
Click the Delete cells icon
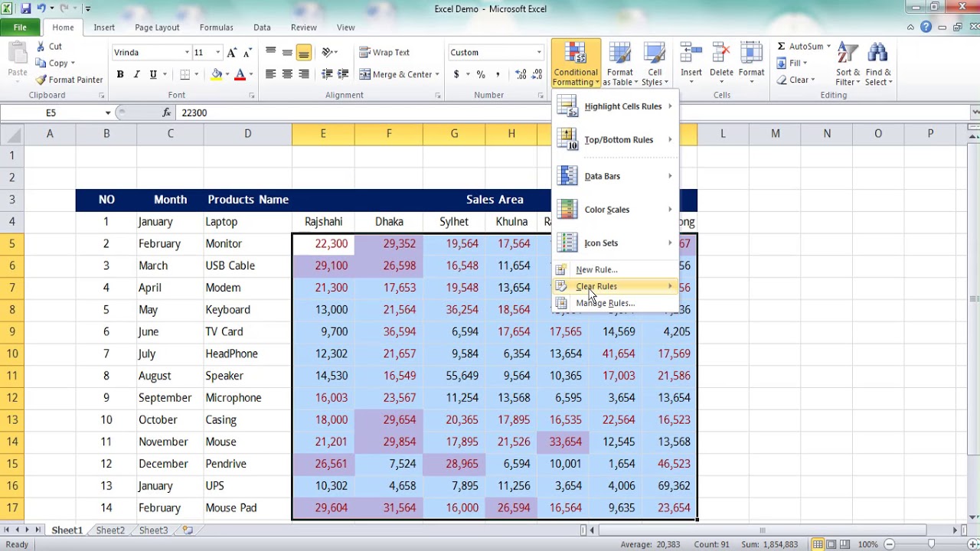click(721, 53)
